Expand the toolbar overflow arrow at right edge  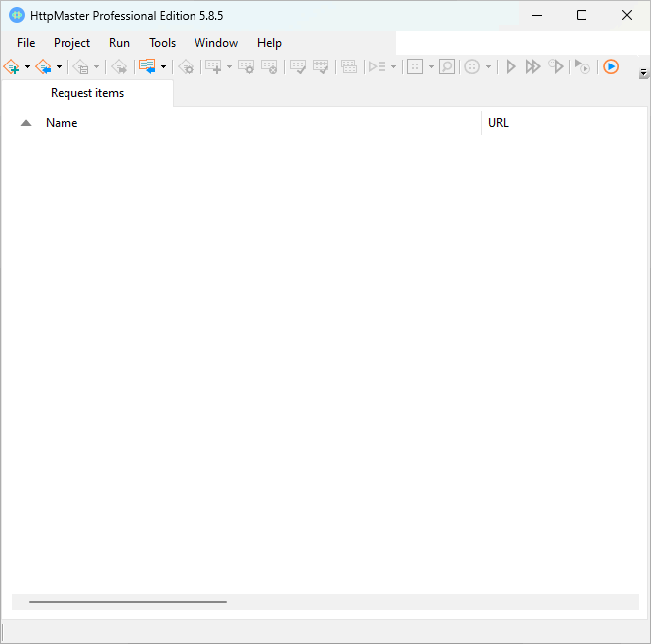tap(643, 73)
